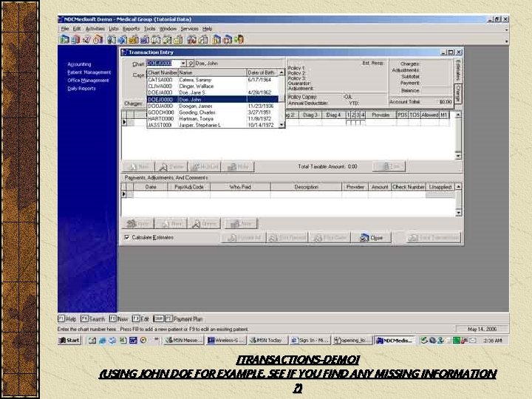Click the last toolbar icon showing a person
The width and height of the screenshot is (532, 399).
tap(239, 40)
